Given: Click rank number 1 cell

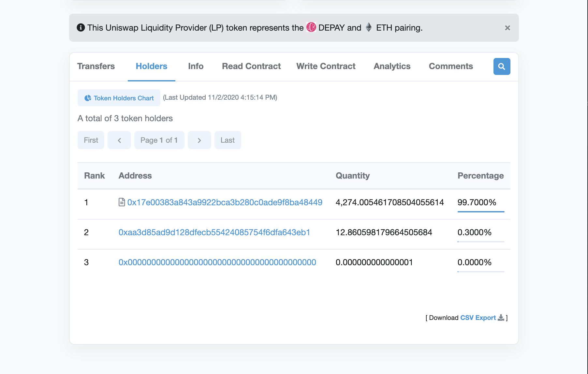Looking at the screenshot, I should click(86, 202).
